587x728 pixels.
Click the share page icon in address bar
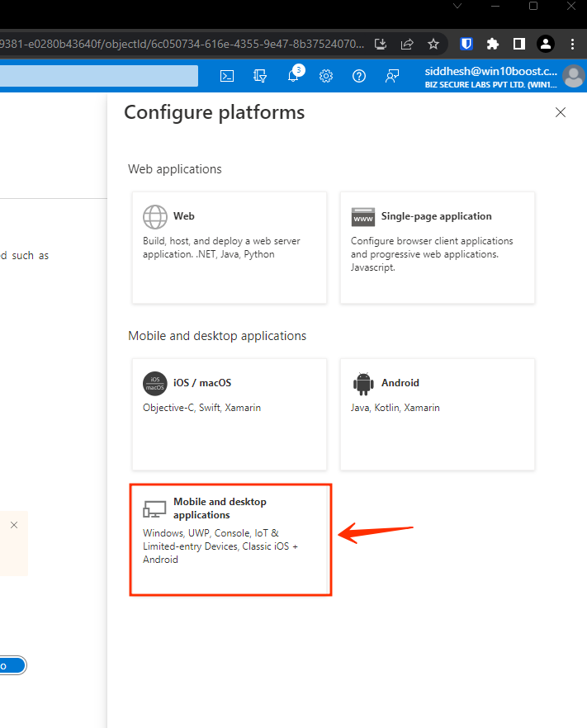point(407,44)
